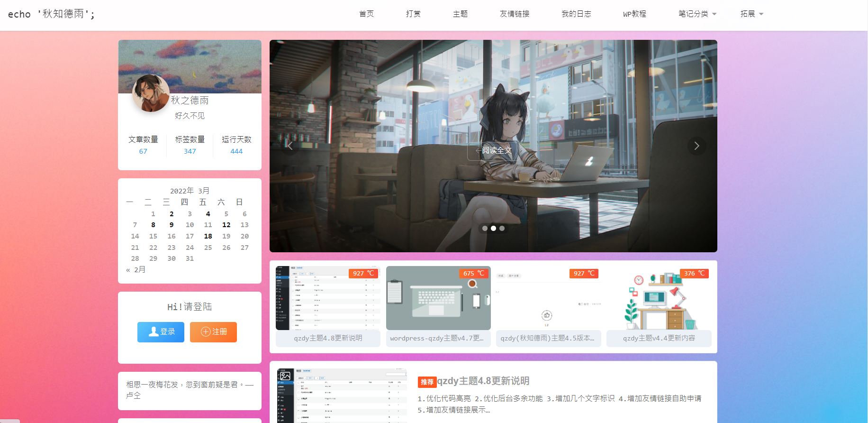Select the third carousel indicator dot

coord(502,228)
